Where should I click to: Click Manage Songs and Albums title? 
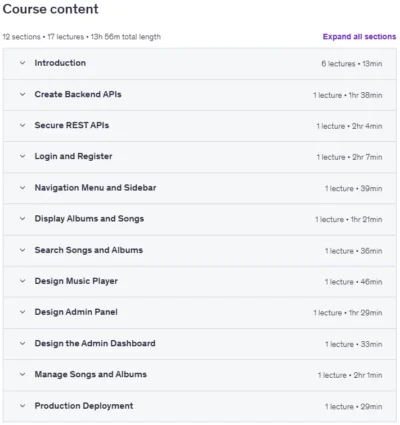(90, 374)
